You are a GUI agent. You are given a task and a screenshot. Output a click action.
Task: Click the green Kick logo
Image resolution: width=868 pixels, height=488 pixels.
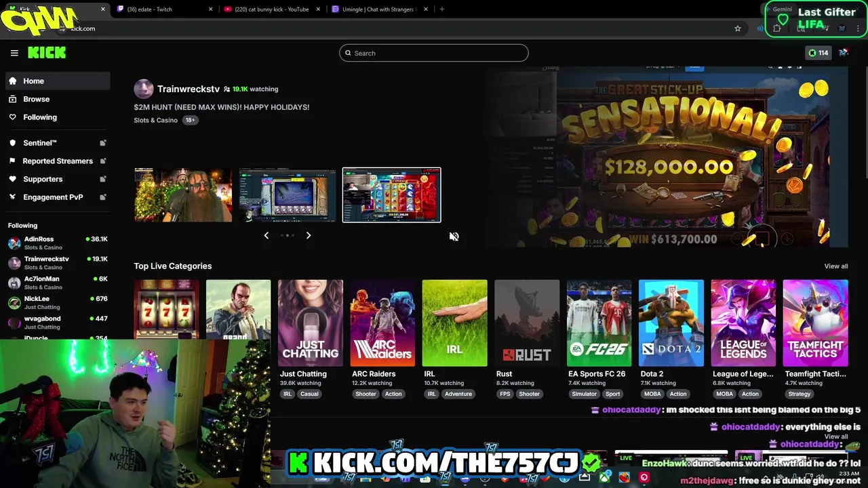coord(47,53)
